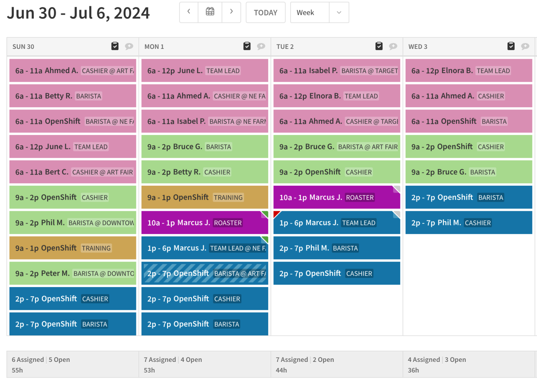Click Sunday's 5 Open shifts summary
Image resolution: width=537 pixels, height=392 pixels.
pos(59,359)
